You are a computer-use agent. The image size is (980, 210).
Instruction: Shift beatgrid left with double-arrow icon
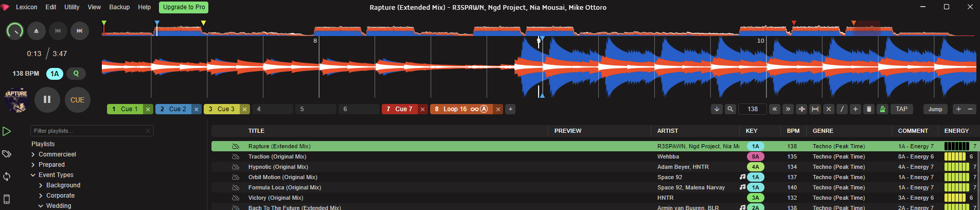[774, 109]
